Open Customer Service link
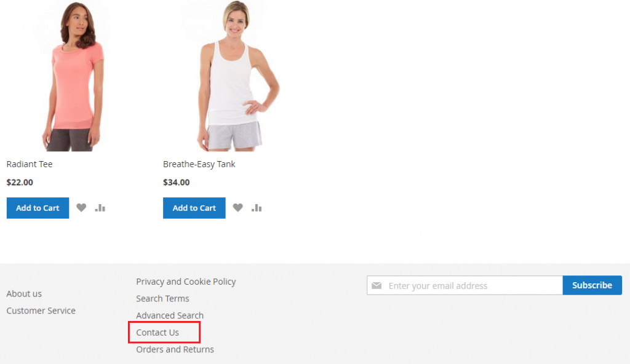This screenshot has width=630, height=364. [x=41, y=311]
